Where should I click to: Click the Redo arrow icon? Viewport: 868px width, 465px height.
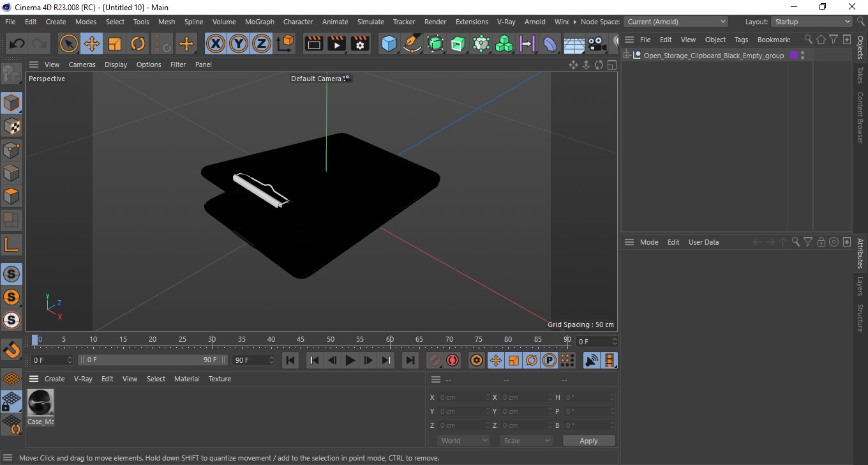(x=39, y=44)
